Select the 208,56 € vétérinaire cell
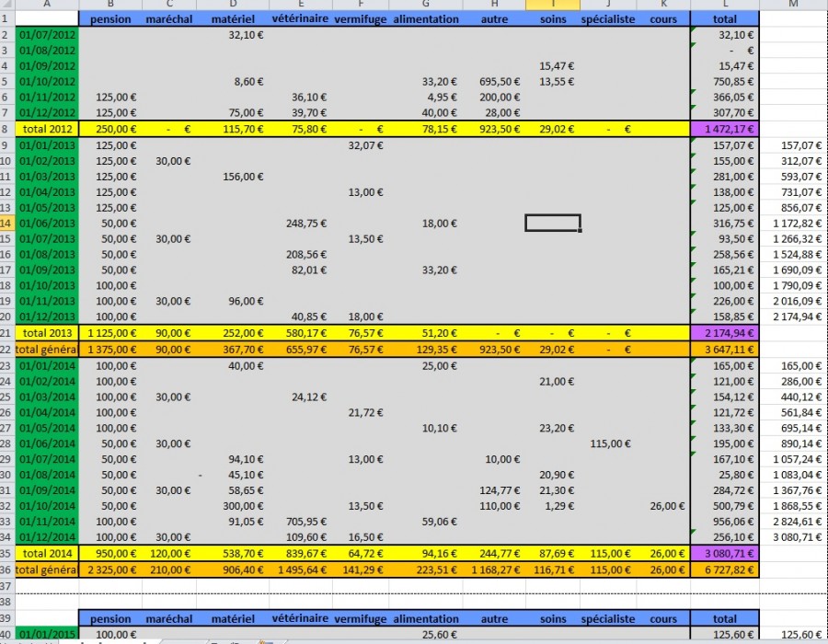This screenshot has width=828, height=644. coord(301,255)
